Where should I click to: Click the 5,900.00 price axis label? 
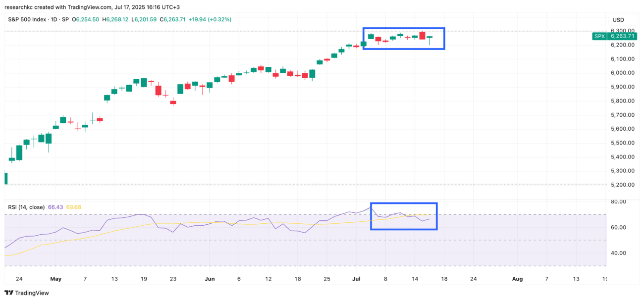622,87
